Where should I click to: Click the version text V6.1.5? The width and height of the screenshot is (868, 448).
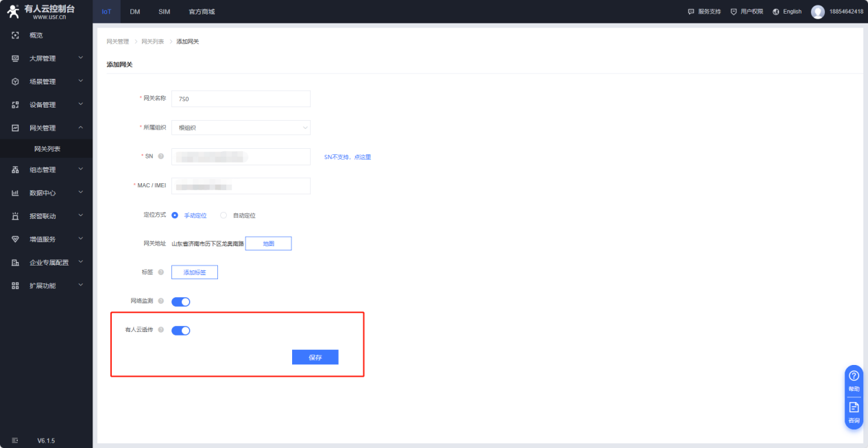point(46,440)
